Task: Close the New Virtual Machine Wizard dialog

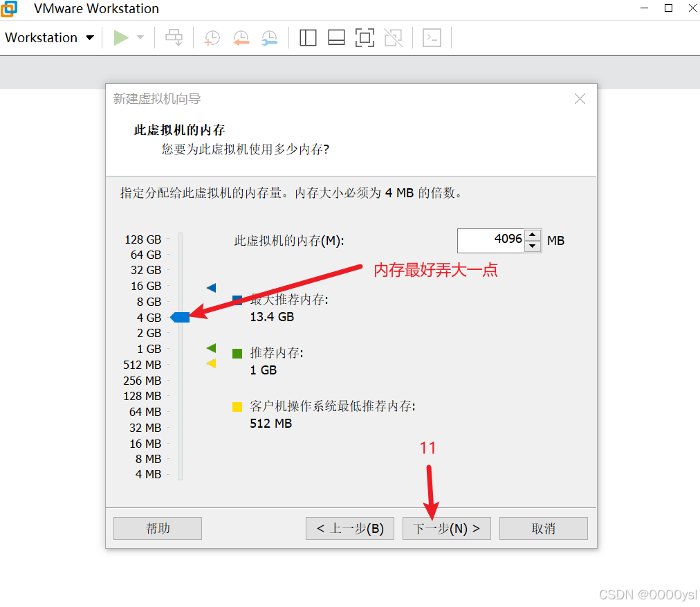Action: 580,99
